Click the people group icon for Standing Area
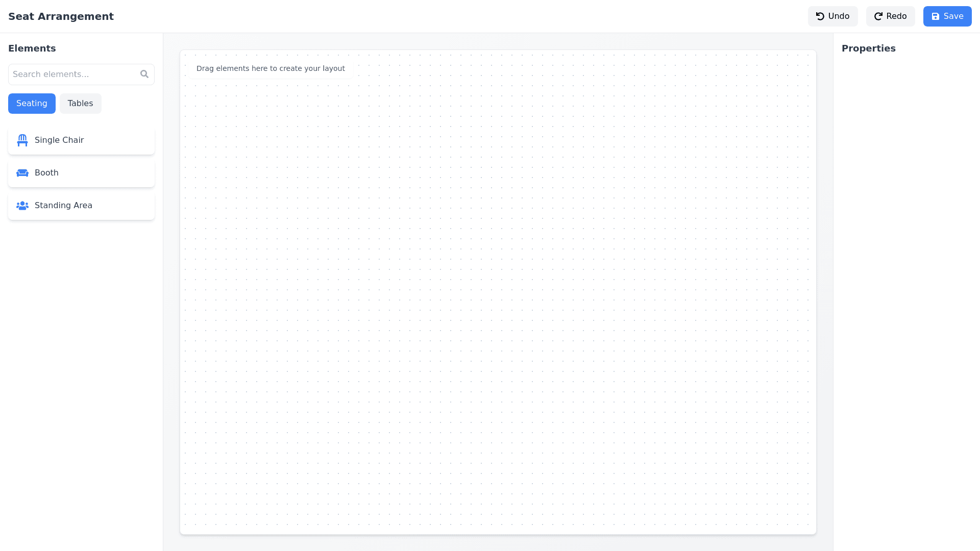The width and height of the screenshot is (980, 551). (x=22, y=206)
